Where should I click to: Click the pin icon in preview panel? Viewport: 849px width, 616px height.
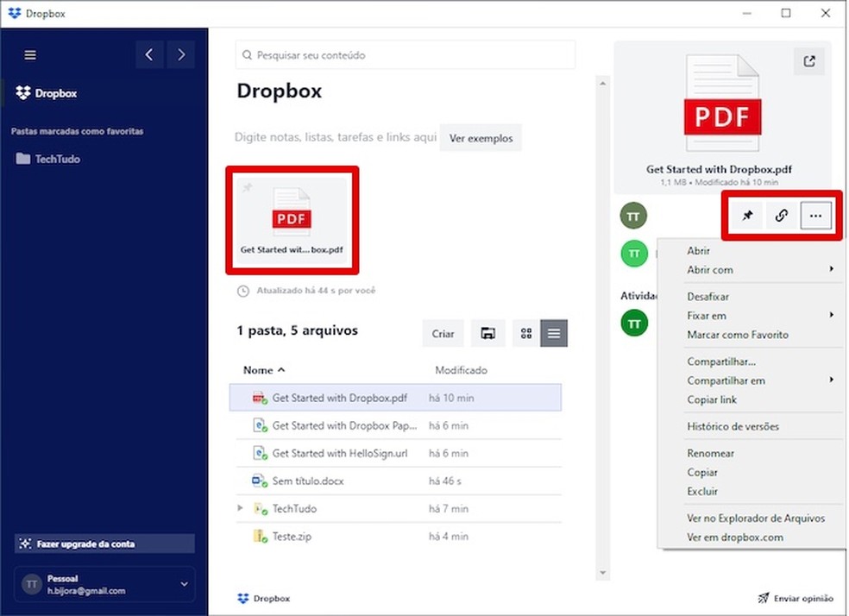[747, 216]
